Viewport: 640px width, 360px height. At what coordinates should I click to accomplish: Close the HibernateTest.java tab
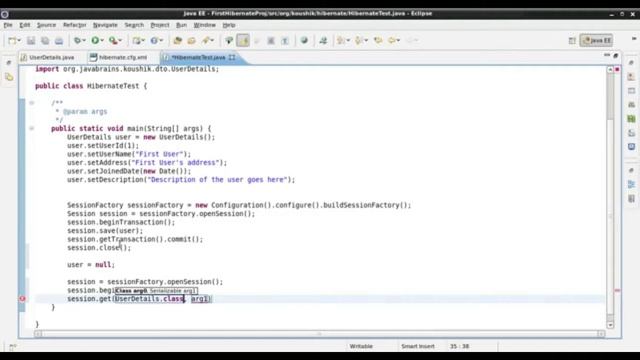pos(232,58)
